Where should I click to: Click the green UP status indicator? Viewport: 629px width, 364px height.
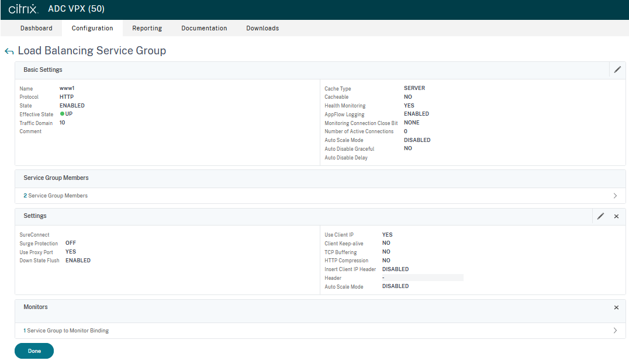(x=62, y=114)
